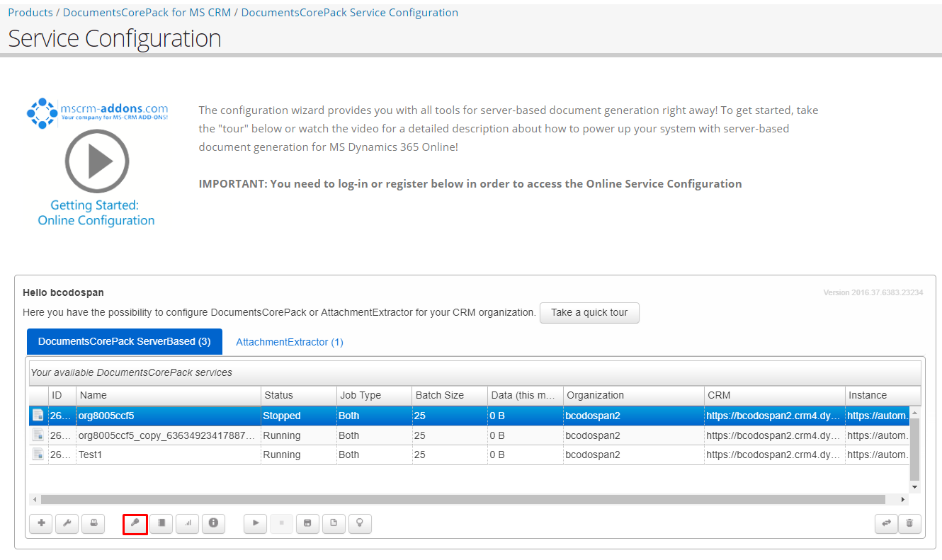Screen dimensions: 942x560
Task: Click the light bulb icon button
Action: tap(360, 523)
